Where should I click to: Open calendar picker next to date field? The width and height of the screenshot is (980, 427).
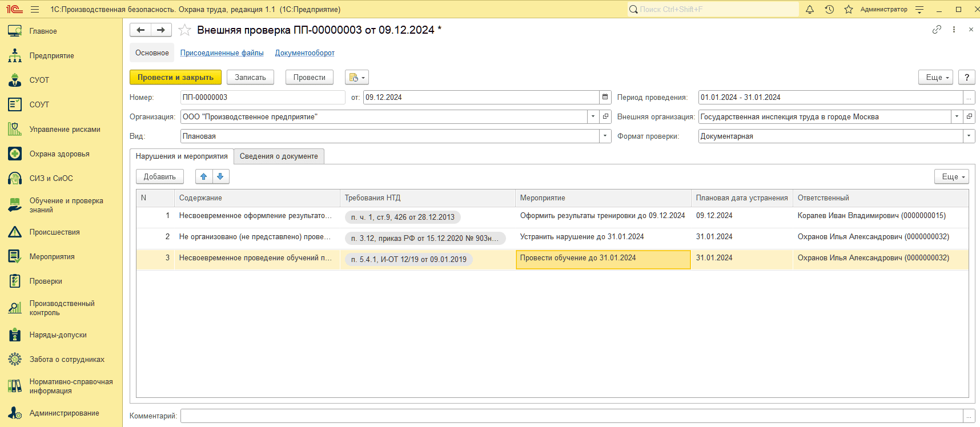click(605, 98)
